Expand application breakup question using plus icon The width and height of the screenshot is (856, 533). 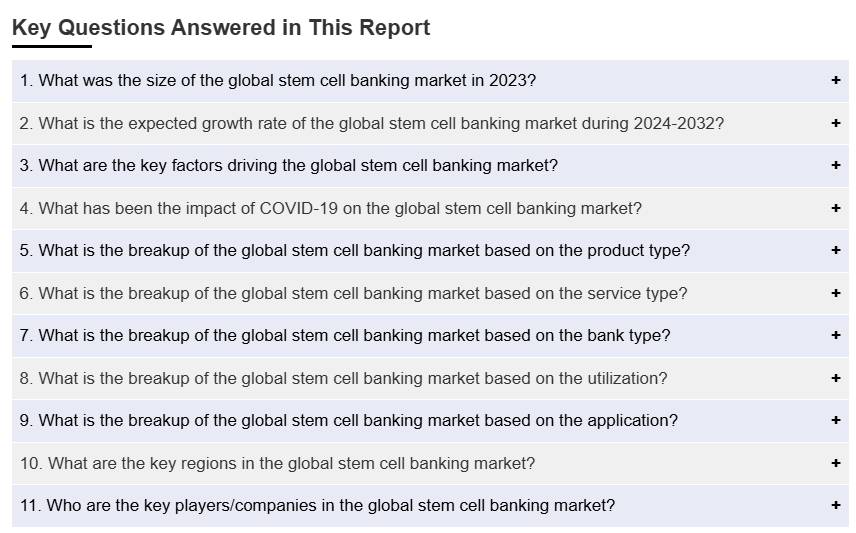836,420
